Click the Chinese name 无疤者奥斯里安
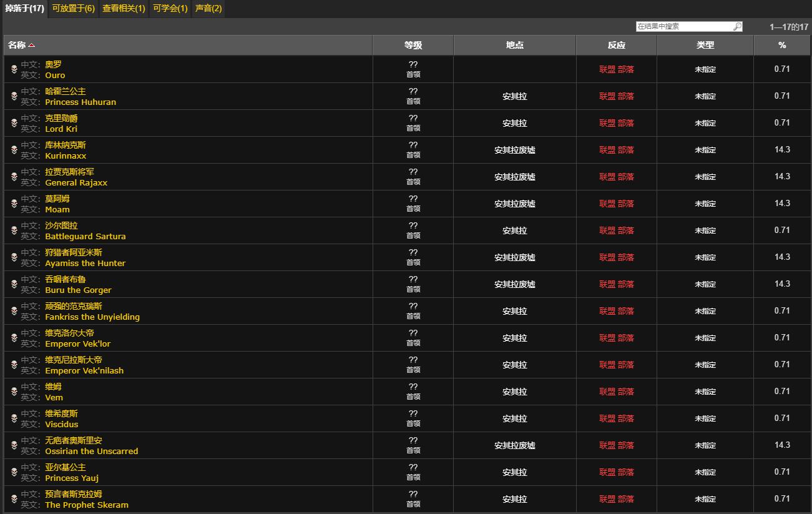Image resolution: width=812 pixels, height=514 pixels. tap(74, 440)
